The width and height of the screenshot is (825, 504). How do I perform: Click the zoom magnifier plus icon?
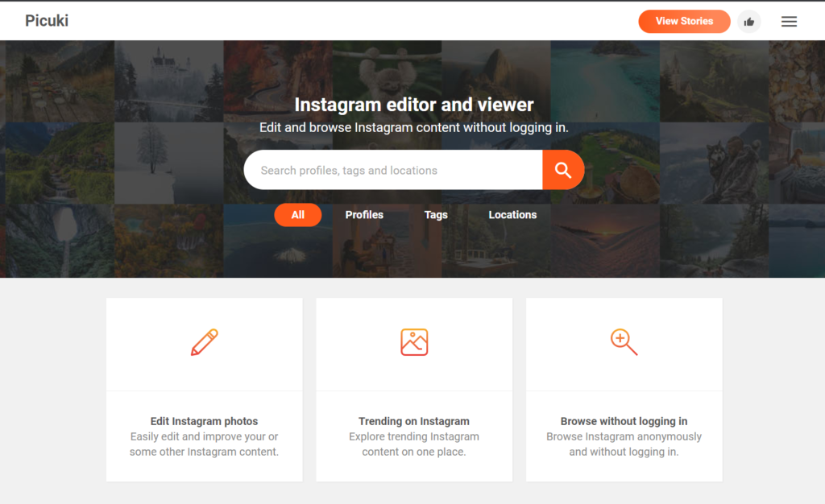coord(624,342)
